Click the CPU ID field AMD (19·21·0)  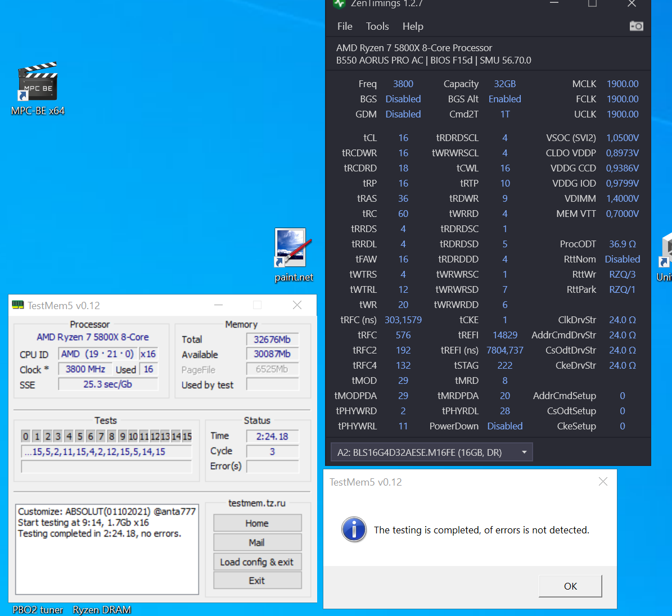[x=98, y=354]
